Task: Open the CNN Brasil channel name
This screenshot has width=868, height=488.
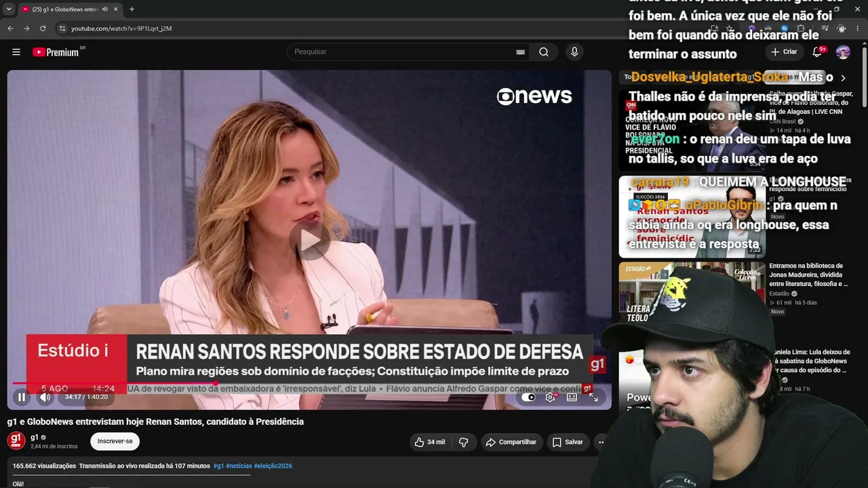Action: pyautogui.click(x=783, y=122)
